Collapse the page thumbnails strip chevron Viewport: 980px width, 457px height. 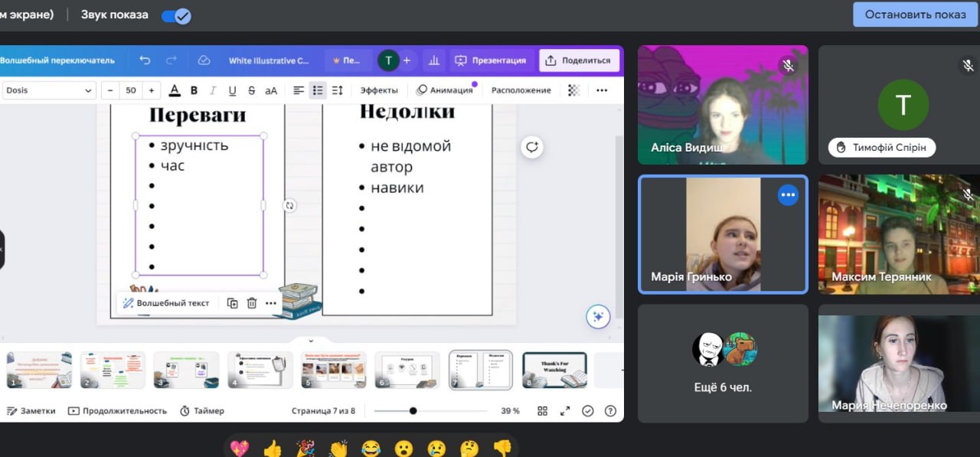coord(311,341)
